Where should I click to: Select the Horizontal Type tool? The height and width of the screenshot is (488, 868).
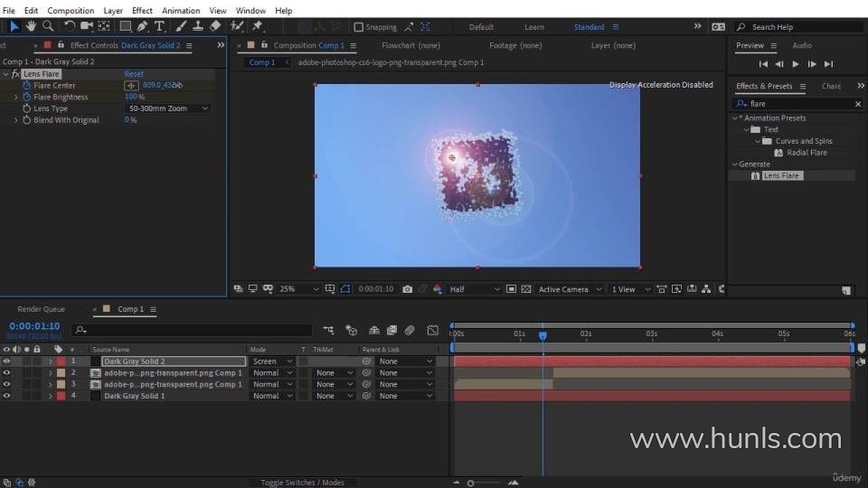click(x=159, y=26)
